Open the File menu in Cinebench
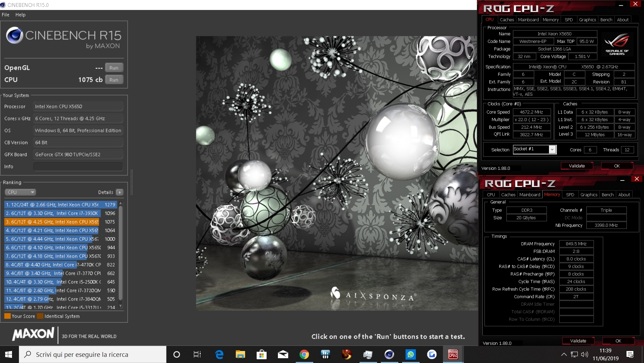Screen dimensions: 644x363 [x=5, y=15]
